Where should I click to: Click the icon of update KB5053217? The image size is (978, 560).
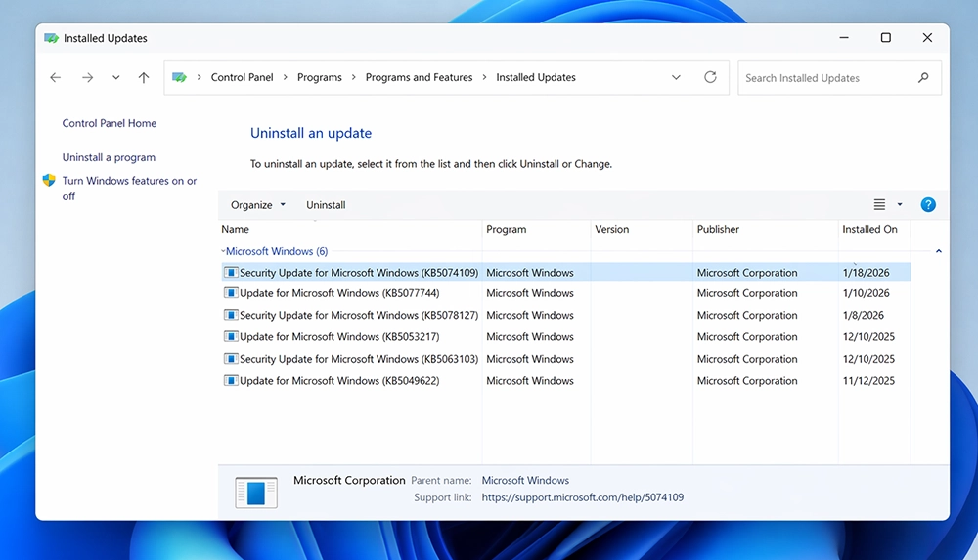(231, 336)
